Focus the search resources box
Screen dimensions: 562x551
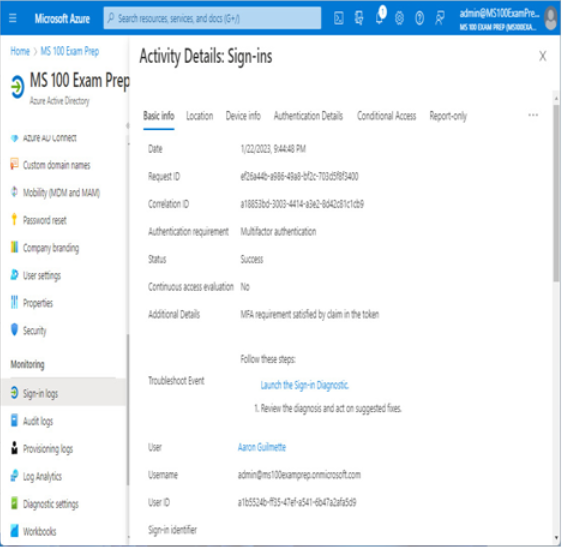[212, 18]
